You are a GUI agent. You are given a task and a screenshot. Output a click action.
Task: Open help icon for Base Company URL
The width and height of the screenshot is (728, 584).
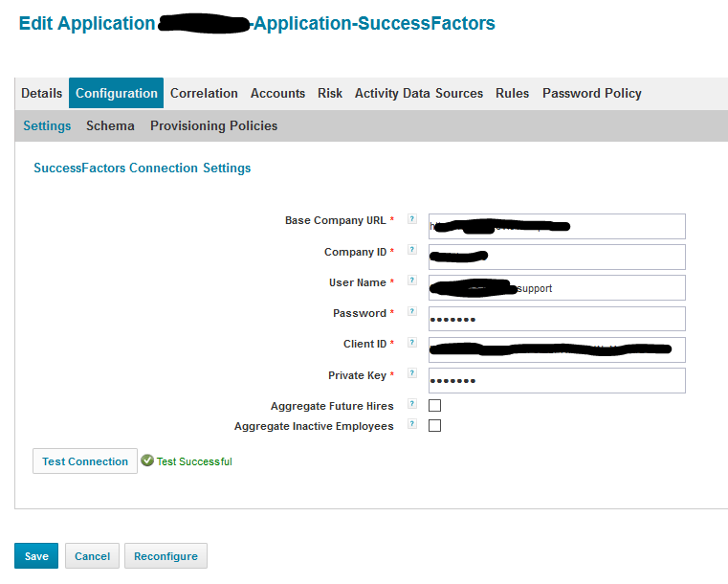(x=411, y=219)
